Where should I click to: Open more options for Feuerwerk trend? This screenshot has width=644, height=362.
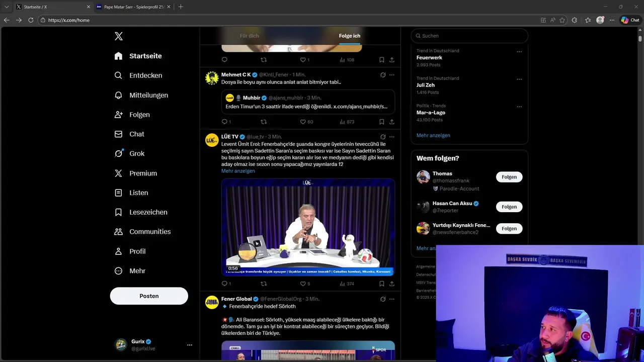click(x=519, y=51)
